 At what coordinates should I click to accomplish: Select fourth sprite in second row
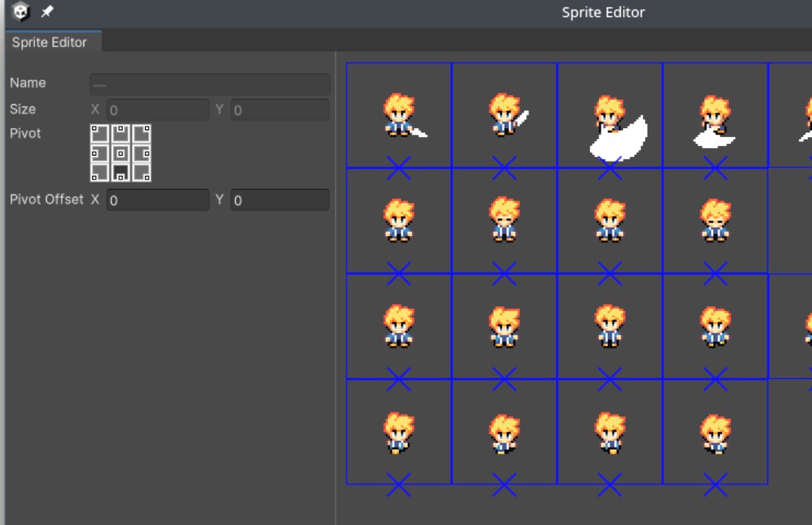coord(716,220)
